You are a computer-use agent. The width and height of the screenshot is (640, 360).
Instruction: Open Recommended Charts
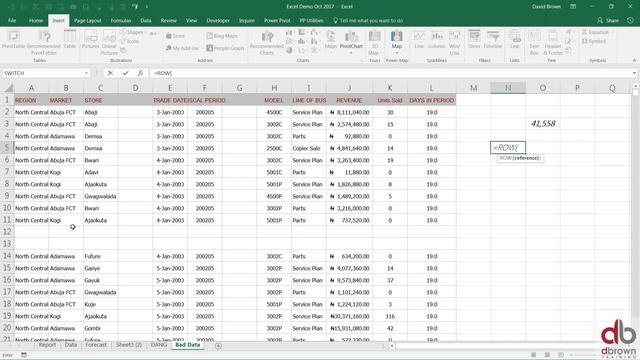pos(267,43)
